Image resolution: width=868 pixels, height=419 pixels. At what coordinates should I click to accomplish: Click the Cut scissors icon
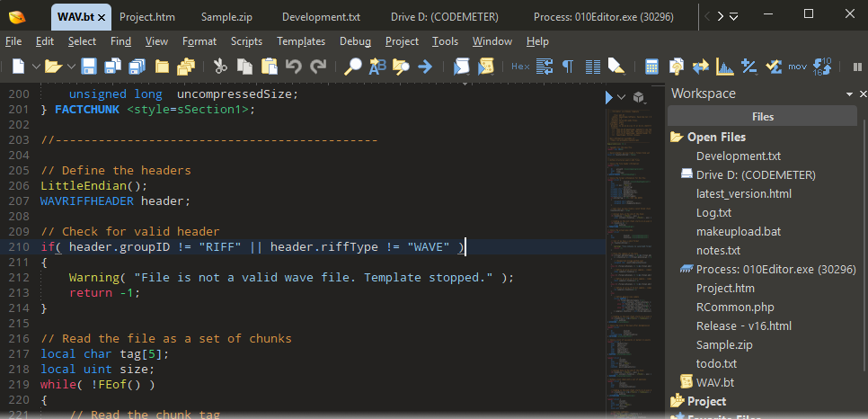(x=219, y=66)
